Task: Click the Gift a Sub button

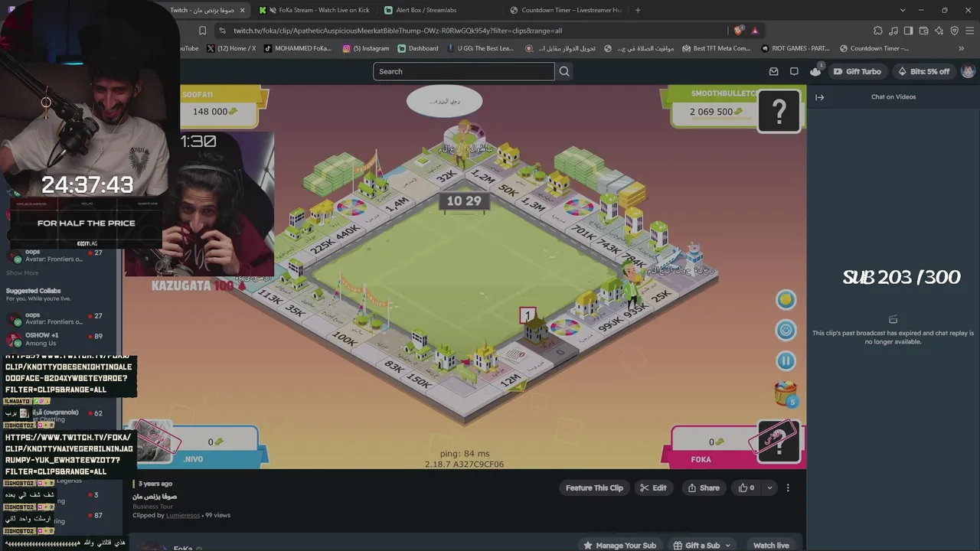Action: [x=697, y=545]
